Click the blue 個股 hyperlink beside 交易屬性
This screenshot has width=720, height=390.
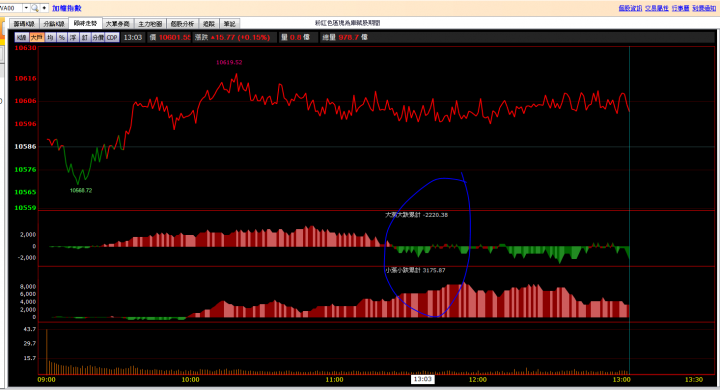[x=630, y=8]
